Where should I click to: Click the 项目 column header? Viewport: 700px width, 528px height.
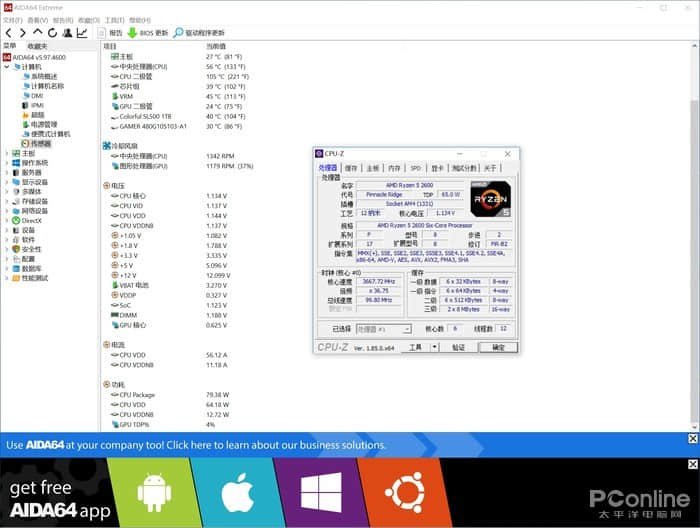pyautogui.click(x=110, y=46)
